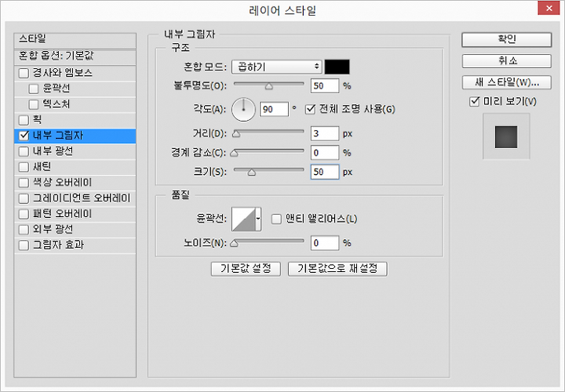Close the 레이어 스타일 dialog

(549, 8)
